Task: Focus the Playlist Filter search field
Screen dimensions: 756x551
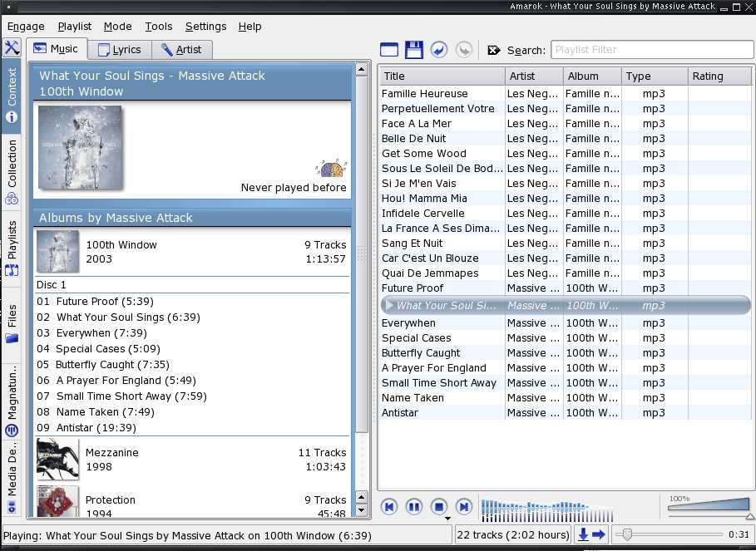Action: click(652, 50)
